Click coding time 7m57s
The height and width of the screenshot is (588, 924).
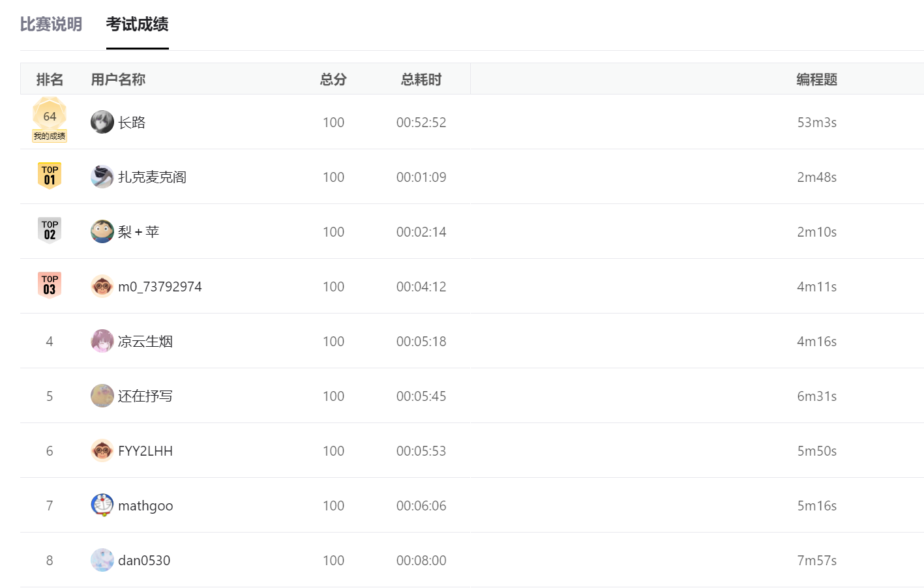point(816,561)
